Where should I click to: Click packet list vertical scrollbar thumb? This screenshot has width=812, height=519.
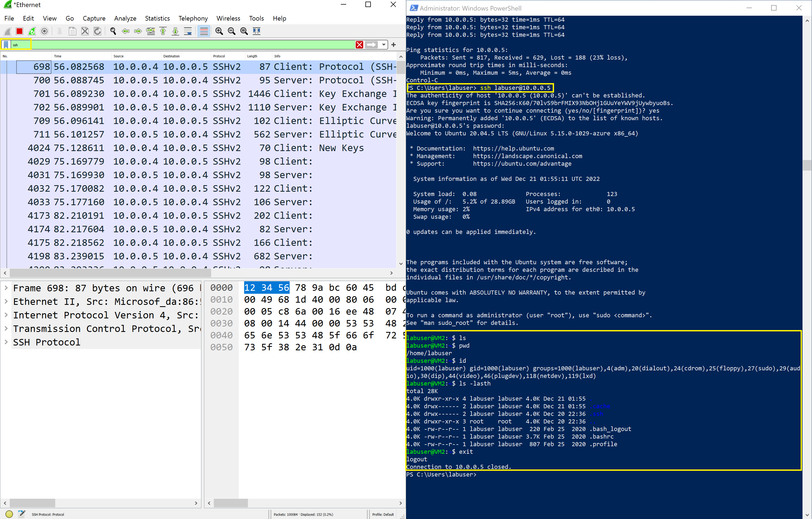tap(401, 67)
